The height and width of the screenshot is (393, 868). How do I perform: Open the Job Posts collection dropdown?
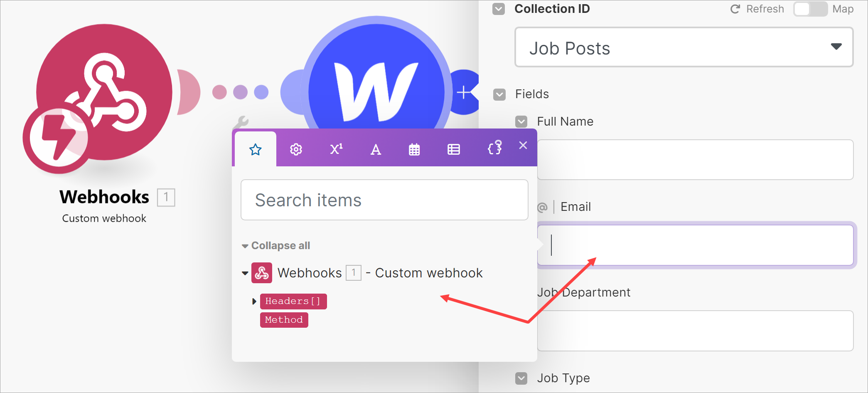tap(684, 47)
